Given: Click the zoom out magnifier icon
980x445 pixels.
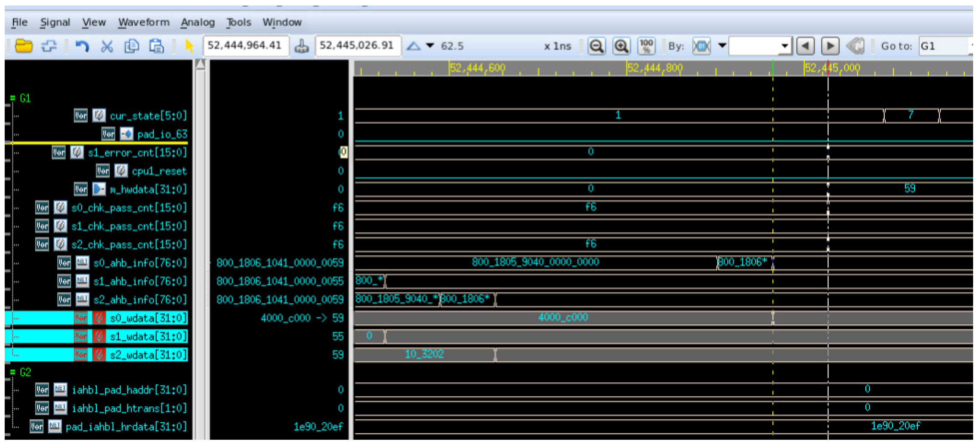Looking at the screenshot, I should pos(596,46).
